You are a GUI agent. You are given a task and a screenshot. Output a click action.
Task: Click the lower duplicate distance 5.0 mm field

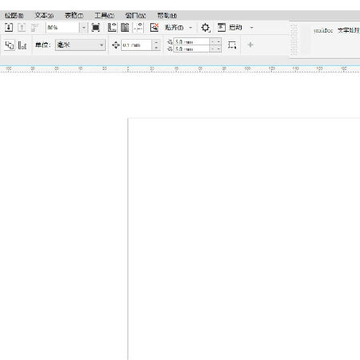pos(191,49)
